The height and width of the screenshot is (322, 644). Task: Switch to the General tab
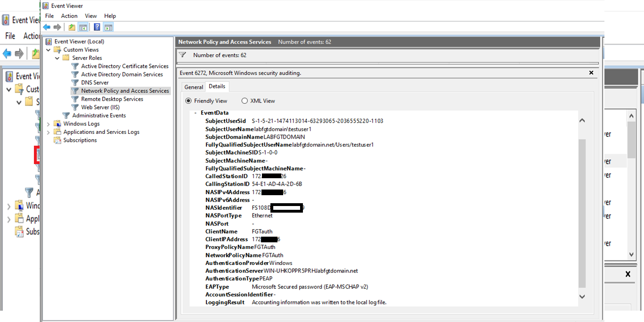[x=194, y=87]
